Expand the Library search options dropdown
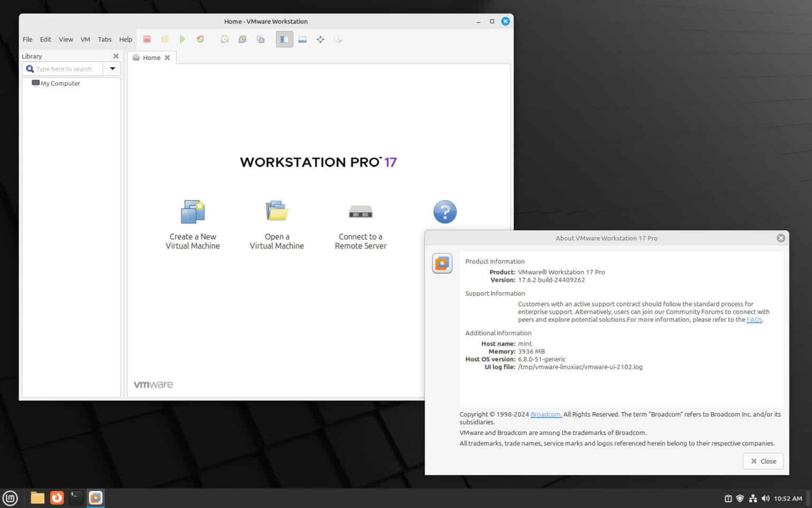The height and width of the screenshot is (508, 812). [x=112, y=68]
